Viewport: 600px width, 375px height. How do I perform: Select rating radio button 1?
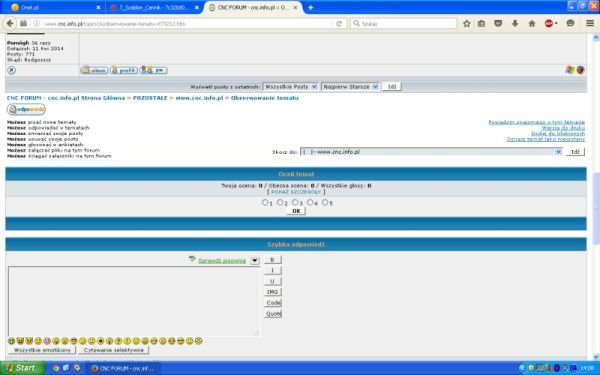click(x=265, y=202)
